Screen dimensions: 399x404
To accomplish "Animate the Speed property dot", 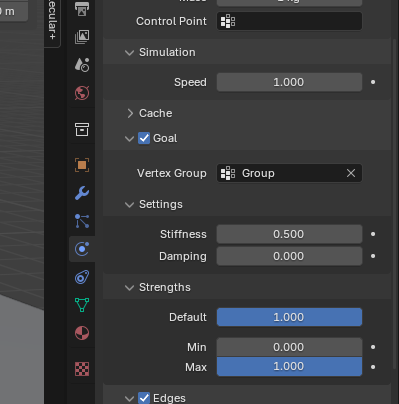I will 373,82.
